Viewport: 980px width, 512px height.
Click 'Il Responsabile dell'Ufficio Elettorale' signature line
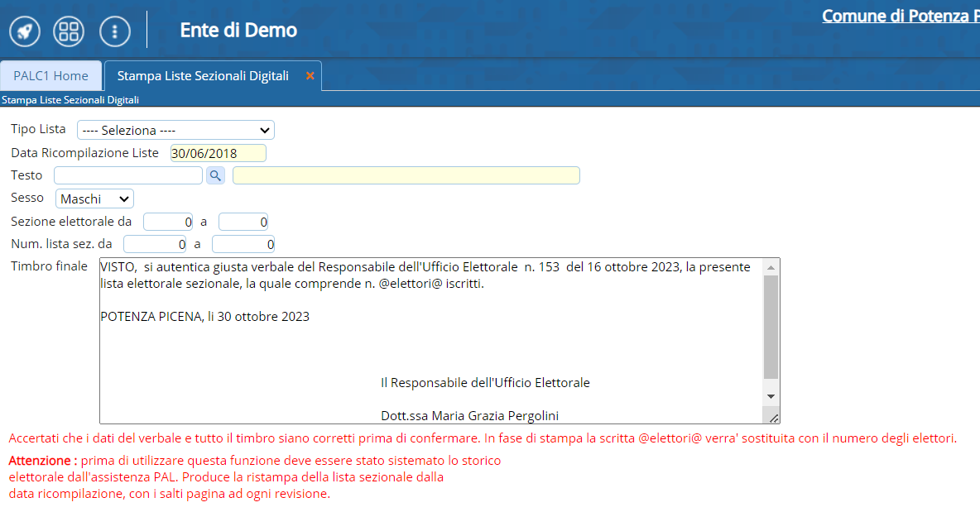click(486, 383)
